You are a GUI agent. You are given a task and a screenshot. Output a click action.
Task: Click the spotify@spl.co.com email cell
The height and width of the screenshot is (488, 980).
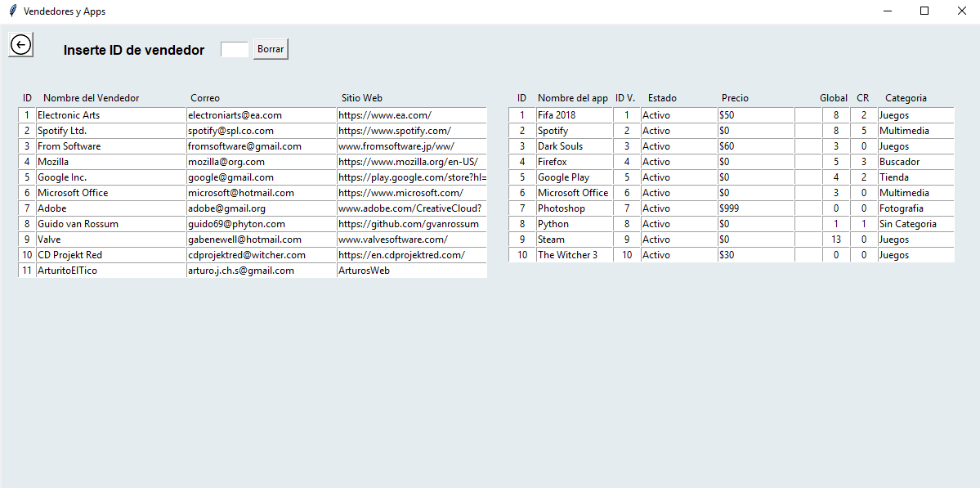(262, 131)
